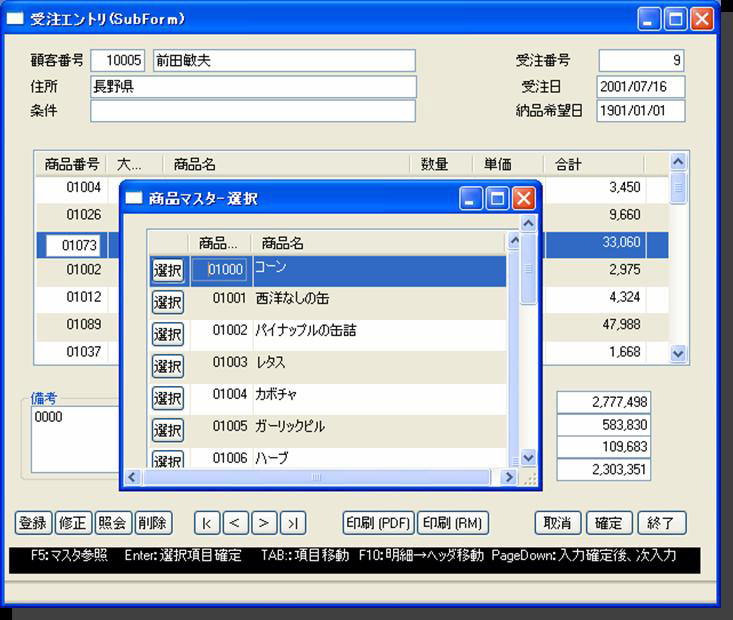
Task: Click the 削除 delete button
Action: (153, 523)
